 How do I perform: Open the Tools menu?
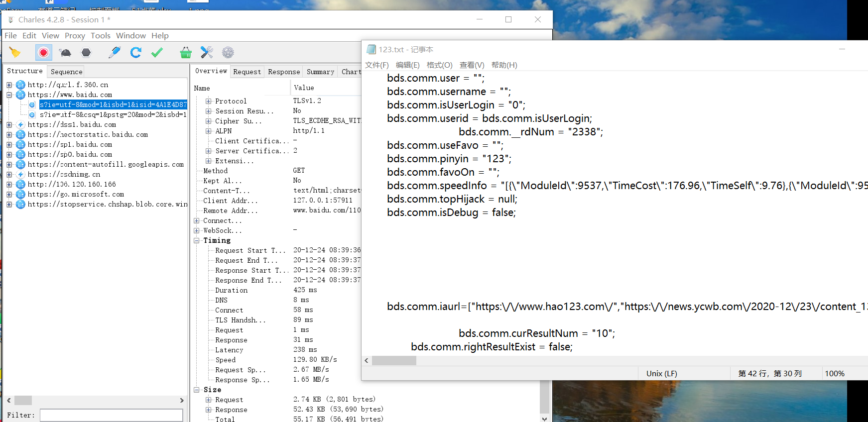101,36
